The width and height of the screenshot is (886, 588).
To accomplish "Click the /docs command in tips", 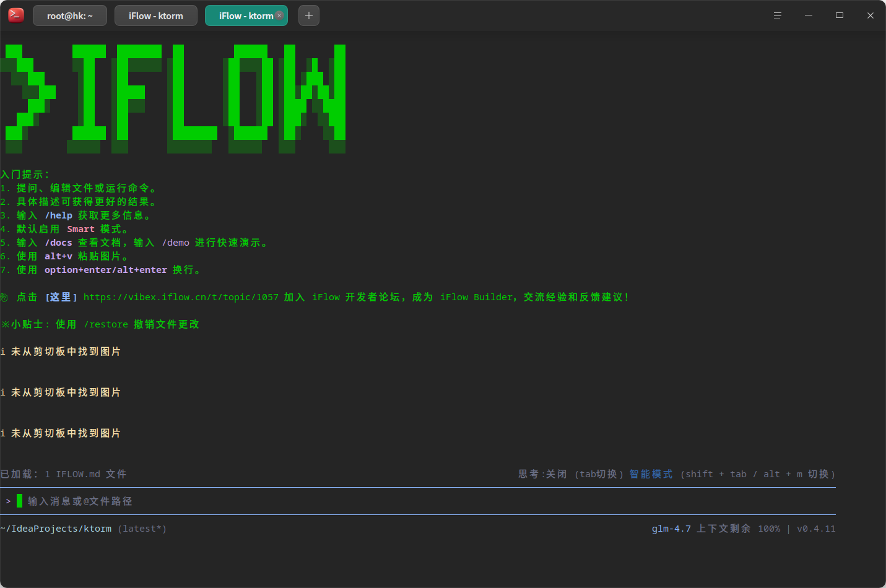I will tap(58, 243).
